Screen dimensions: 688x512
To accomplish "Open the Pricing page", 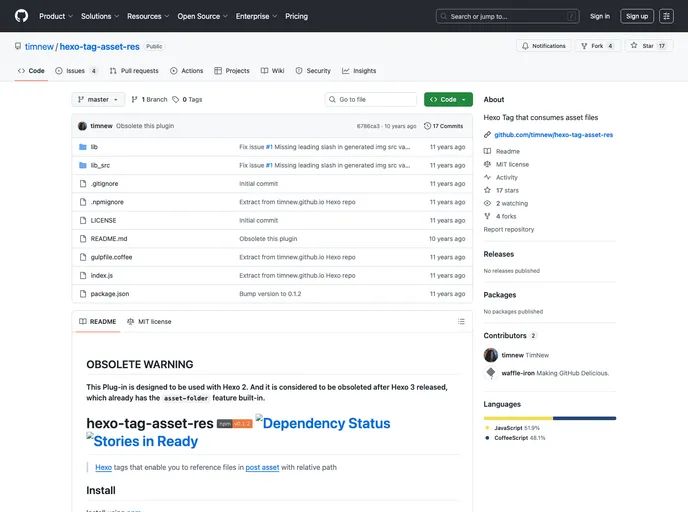I will pos(296,16).
